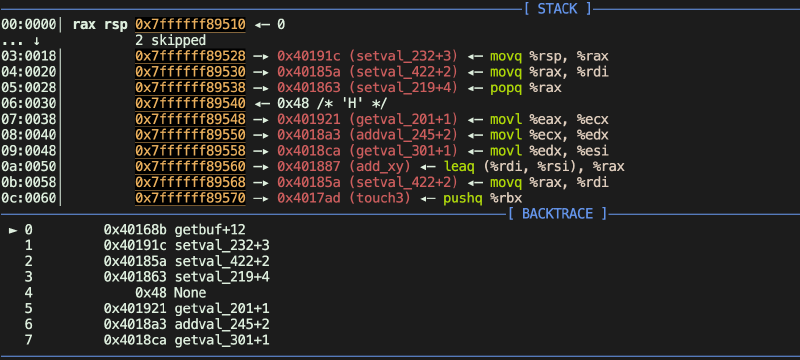Click 0x40185a in stack row 04:0020
The height and width of the screenshot is (360, 800).
pyautogui.click(x=309, y=72)
